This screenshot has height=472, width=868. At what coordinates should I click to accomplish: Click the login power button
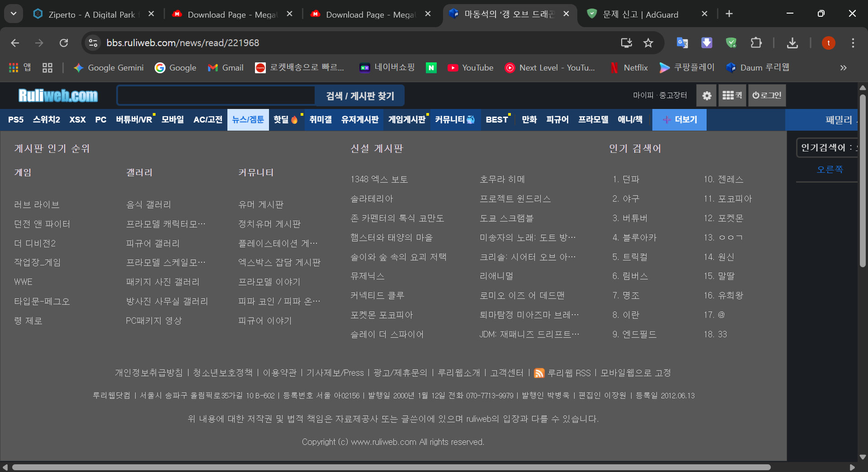(767, 95)
